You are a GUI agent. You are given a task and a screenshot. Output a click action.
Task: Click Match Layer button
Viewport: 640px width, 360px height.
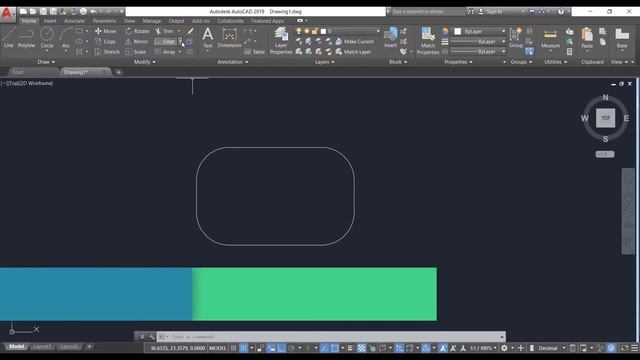[353, 52]
